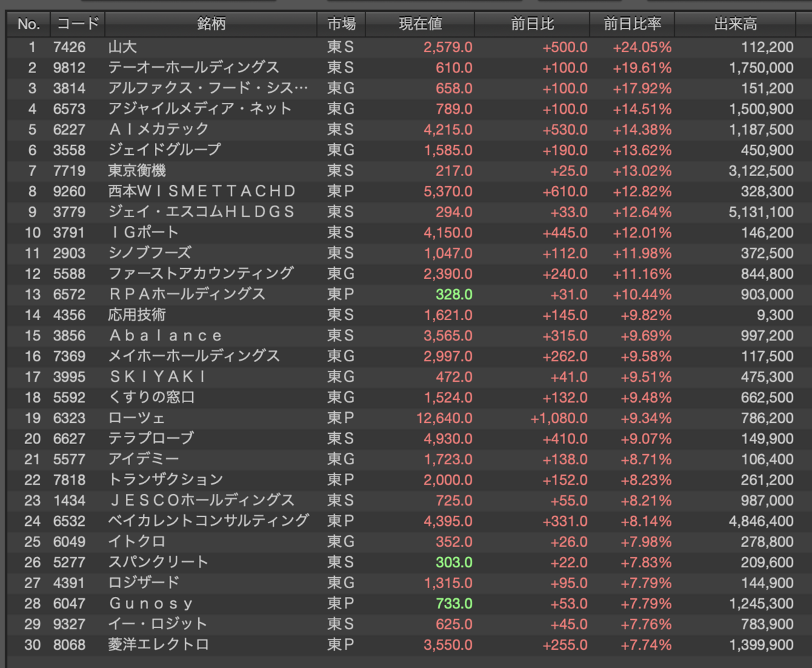812x668 pixels.
Task: Click the change value +1,080.0
Action: [x=559, y=417]
